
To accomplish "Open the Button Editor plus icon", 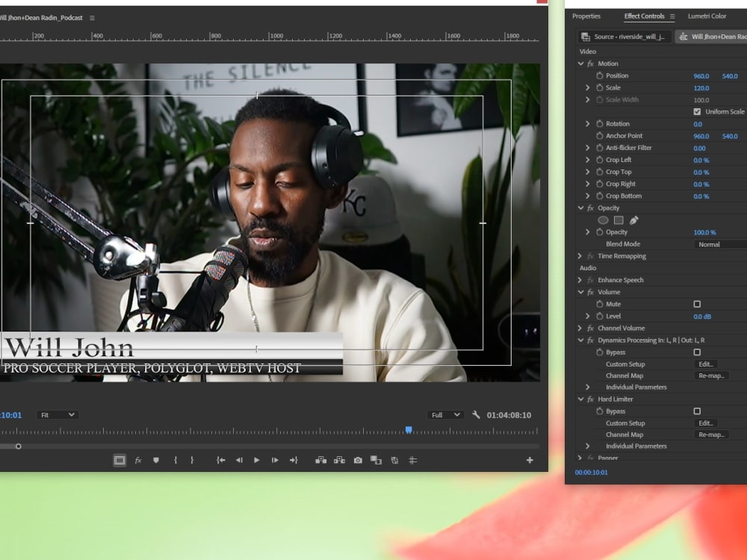I will pos(530,461).
